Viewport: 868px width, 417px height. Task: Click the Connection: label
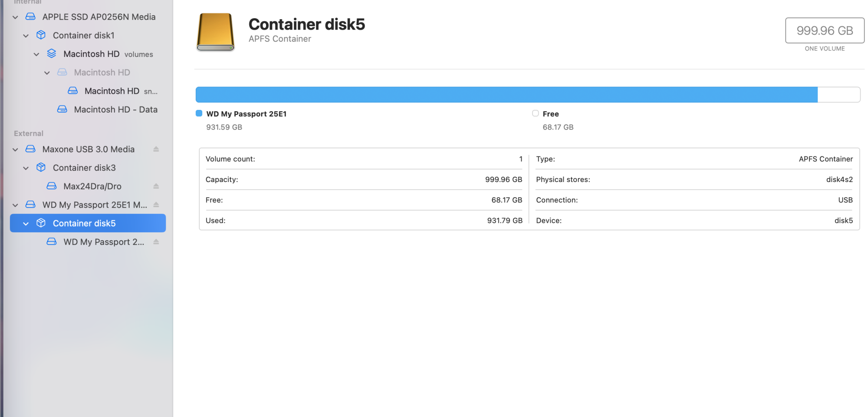[x=557, y=200]
